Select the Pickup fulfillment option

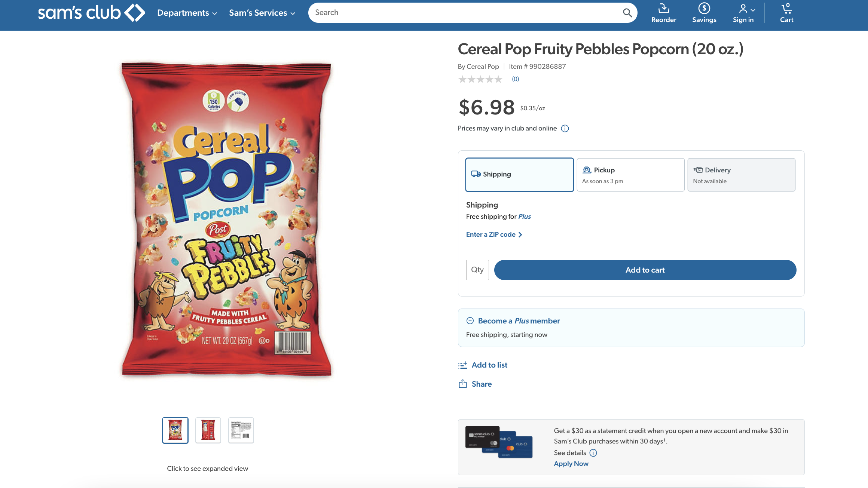tap(630, 175)
